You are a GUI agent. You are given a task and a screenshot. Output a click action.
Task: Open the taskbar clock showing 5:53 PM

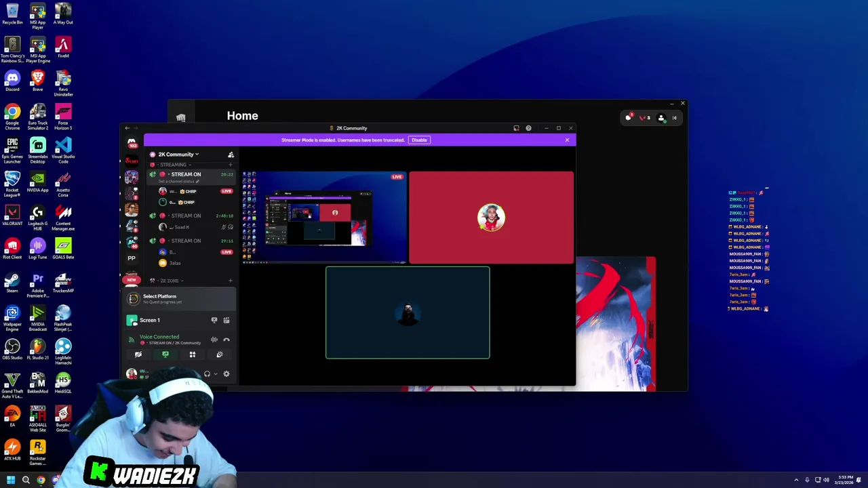click(x=845, y=480)
